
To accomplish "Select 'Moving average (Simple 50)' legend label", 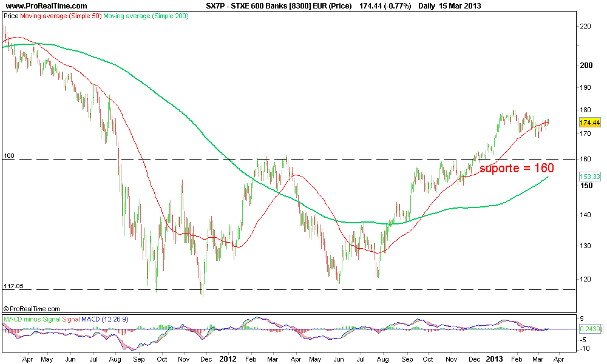I will pos(61,16).
